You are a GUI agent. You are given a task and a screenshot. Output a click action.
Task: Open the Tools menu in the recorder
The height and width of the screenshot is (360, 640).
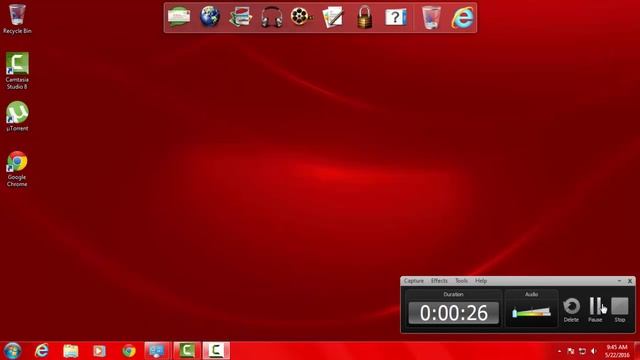click(461, 281)
